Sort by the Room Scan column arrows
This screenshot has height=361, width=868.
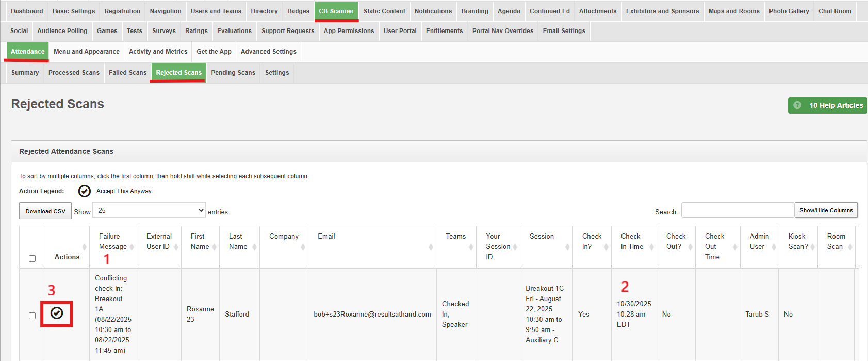point(850,247)
